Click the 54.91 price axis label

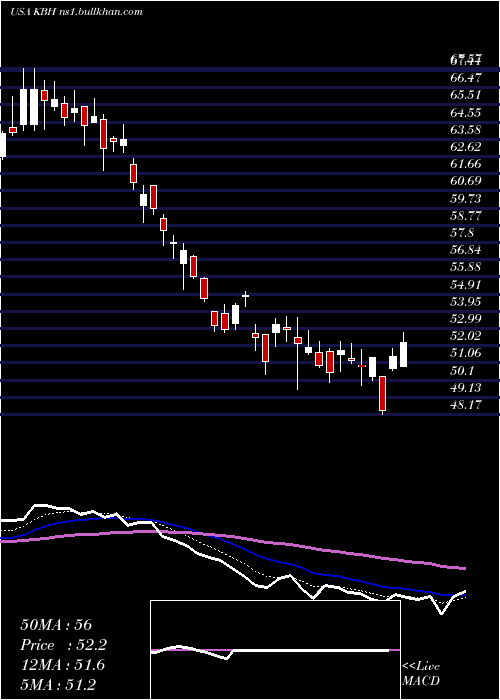[x=466, y=285]
